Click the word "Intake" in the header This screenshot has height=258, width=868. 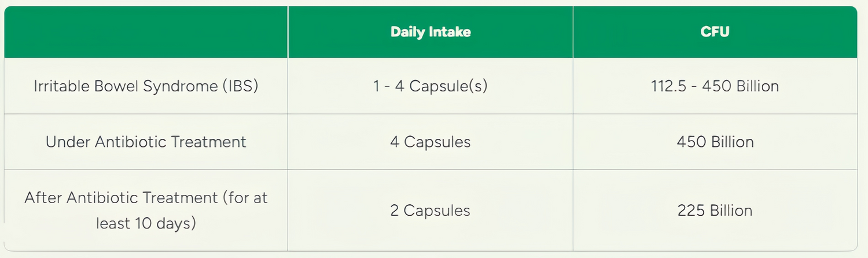(450, 32)
